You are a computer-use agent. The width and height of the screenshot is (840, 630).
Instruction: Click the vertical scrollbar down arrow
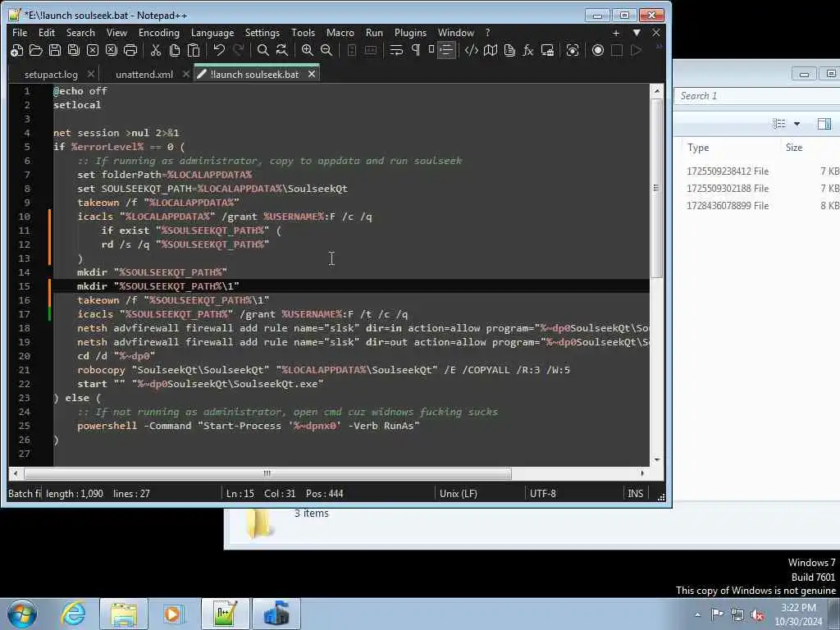[x=657, y=459]
